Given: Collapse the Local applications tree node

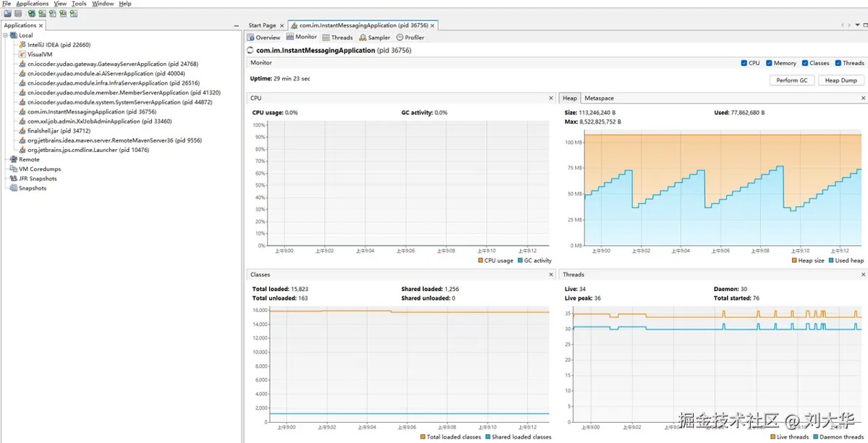Looking at the screenshot, I should (5, 35).
